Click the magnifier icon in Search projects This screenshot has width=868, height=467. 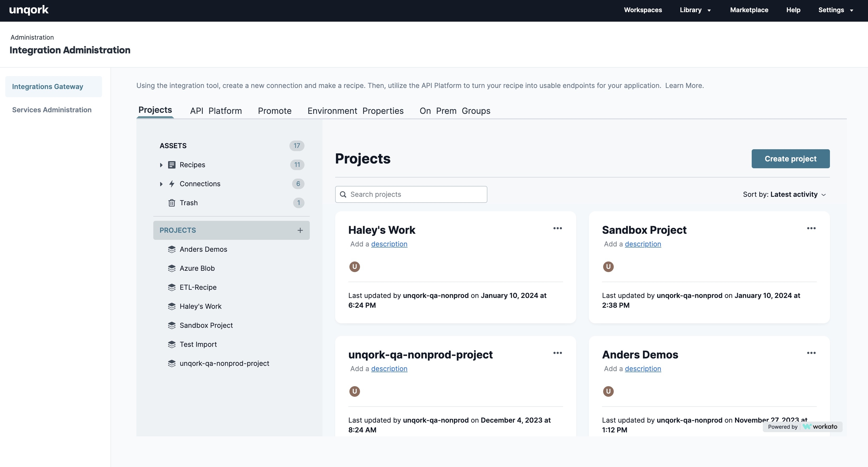pos(343,194)
